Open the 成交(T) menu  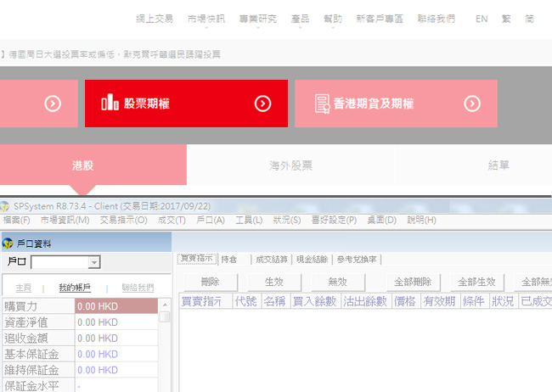(172, 221)
